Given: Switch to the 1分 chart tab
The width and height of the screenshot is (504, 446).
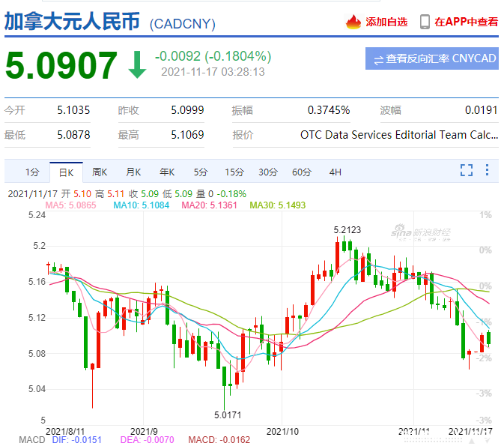Looking at the screenshot, I should click(32, 172).
